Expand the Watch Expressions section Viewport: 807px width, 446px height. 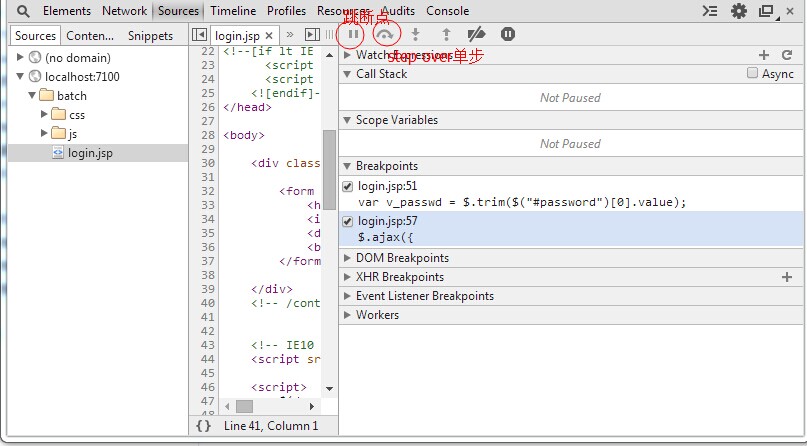click(347, 55)
